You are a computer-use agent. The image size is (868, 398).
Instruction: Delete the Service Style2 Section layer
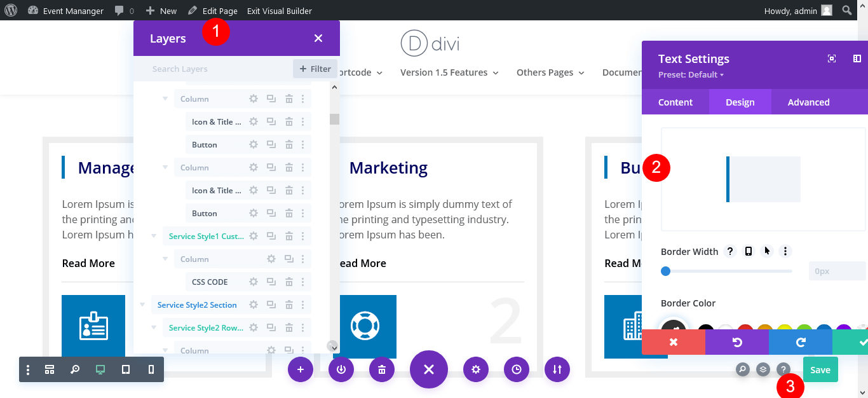[288, 305]
